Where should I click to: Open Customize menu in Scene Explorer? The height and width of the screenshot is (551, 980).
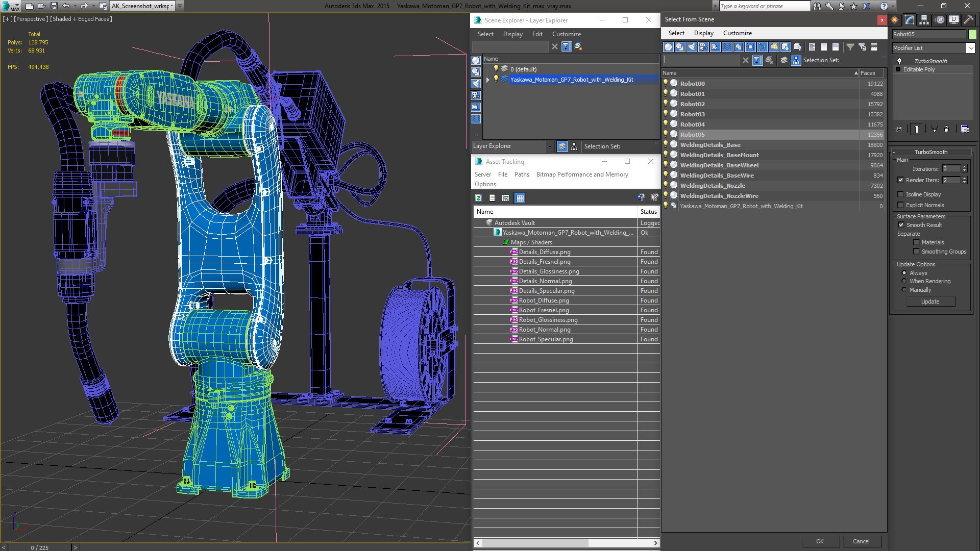point(566,34)
